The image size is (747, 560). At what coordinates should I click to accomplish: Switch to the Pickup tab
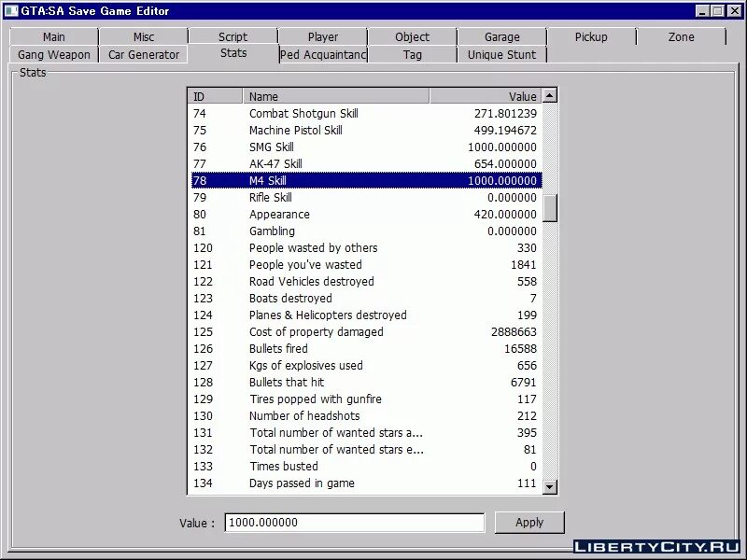click(x=591, y=36)
